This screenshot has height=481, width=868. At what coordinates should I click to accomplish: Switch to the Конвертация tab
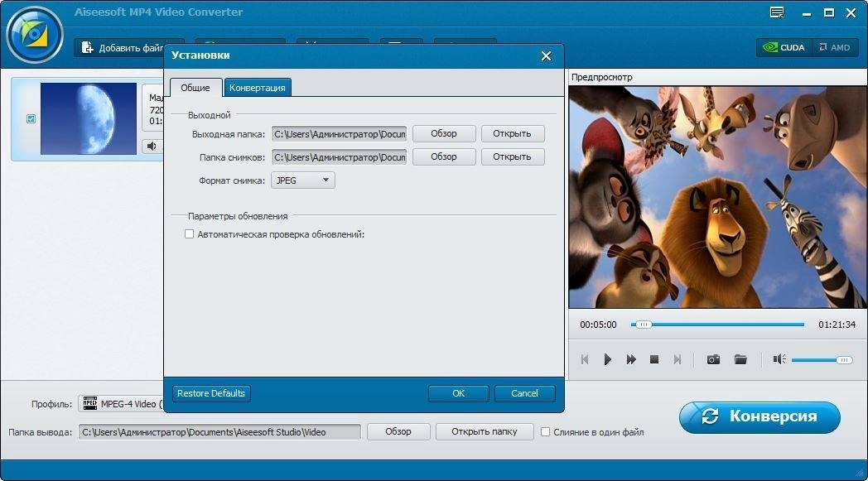[x=258, y=88]
